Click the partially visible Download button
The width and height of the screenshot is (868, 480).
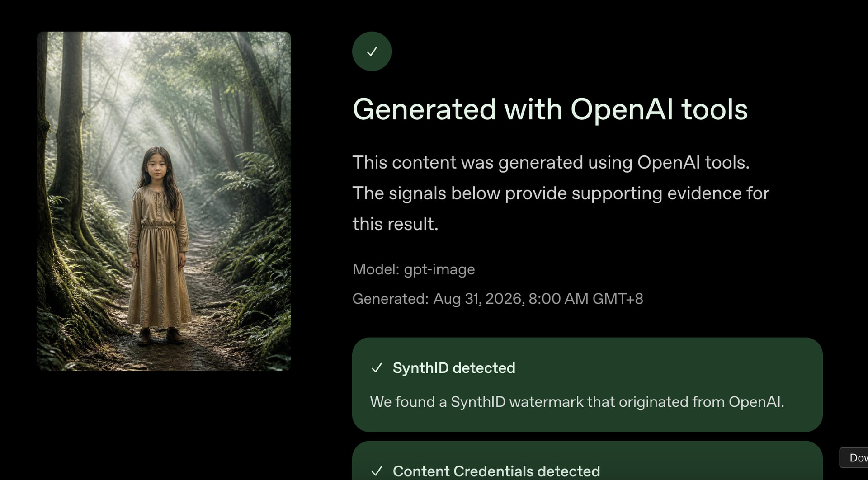coord(854,457)
